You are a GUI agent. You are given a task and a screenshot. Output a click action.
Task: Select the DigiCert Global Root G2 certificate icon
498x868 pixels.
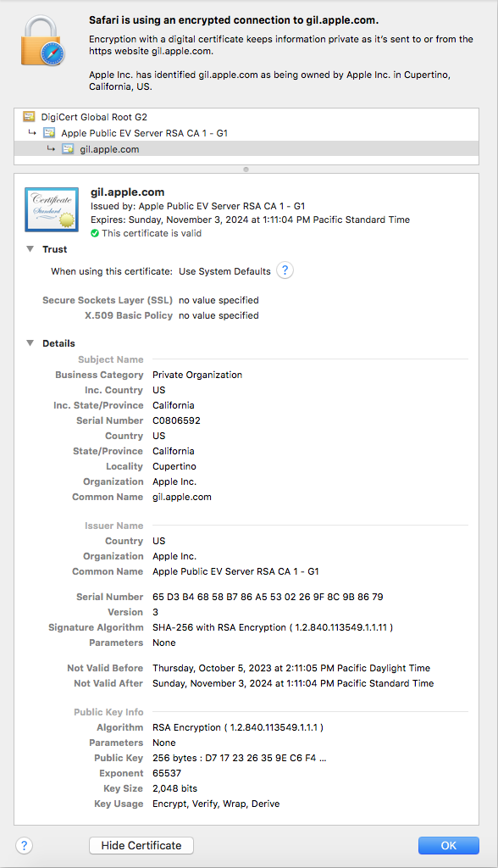click(x=29, y=117)
